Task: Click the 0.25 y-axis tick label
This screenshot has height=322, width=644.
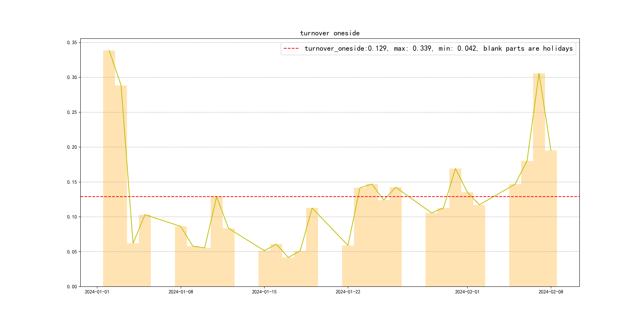Action: coord(72,113)
